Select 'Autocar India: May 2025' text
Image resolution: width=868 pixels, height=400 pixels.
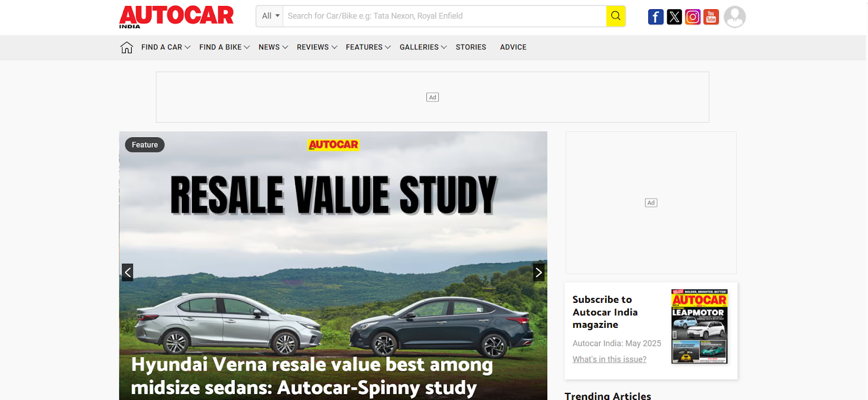(x=617, y=344)
